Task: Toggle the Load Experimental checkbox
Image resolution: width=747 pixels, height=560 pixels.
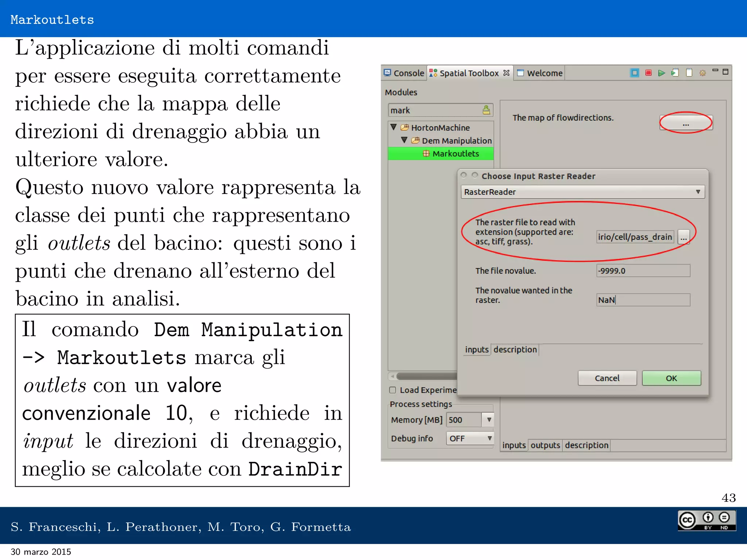Action: click(x=393, y=390)
